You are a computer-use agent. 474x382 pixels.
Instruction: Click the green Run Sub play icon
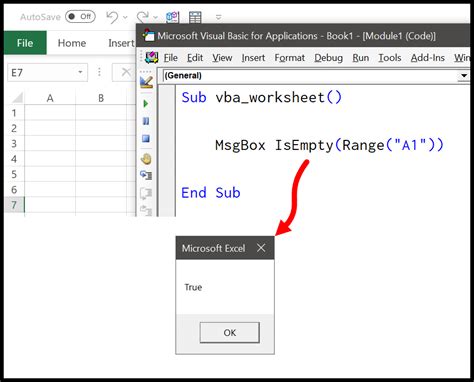(146, 104)
